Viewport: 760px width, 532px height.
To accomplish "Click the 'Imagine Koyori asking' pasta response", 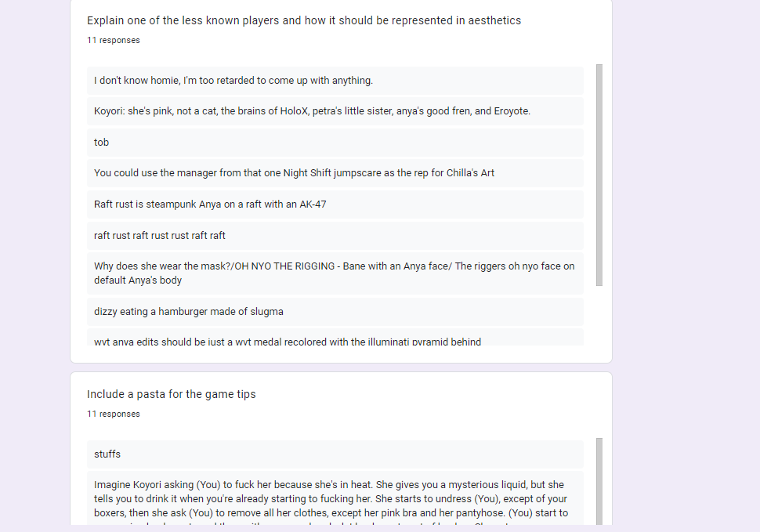I will (x=335, y=498).
